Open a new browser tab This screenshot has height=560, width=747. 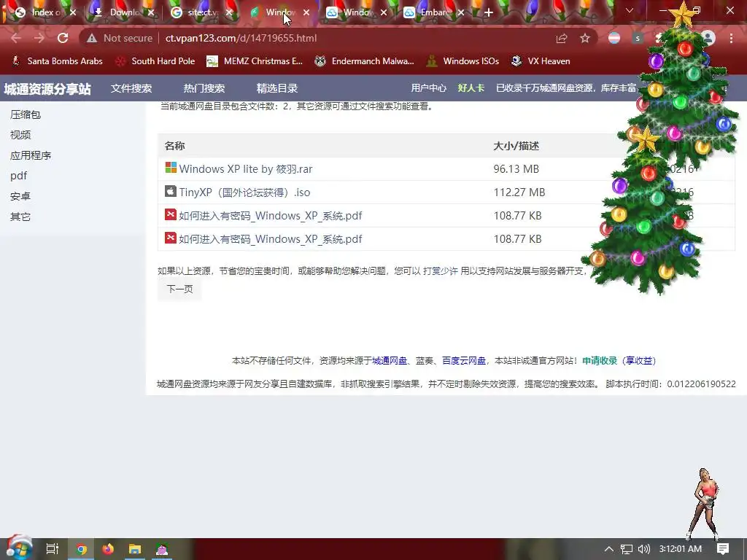(488, 12)
